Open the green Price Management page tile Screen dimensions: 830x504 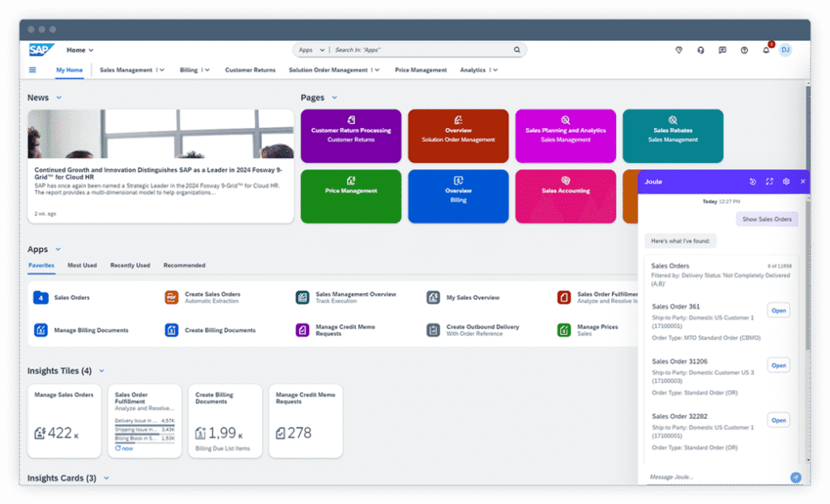pos(350,195)
